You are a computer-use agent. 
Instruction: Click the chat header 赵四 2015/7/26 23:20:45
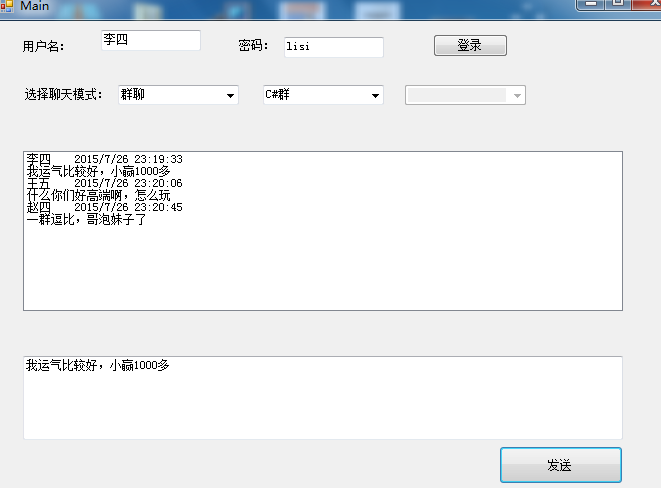pyautogui.click(x=105, y=207)
